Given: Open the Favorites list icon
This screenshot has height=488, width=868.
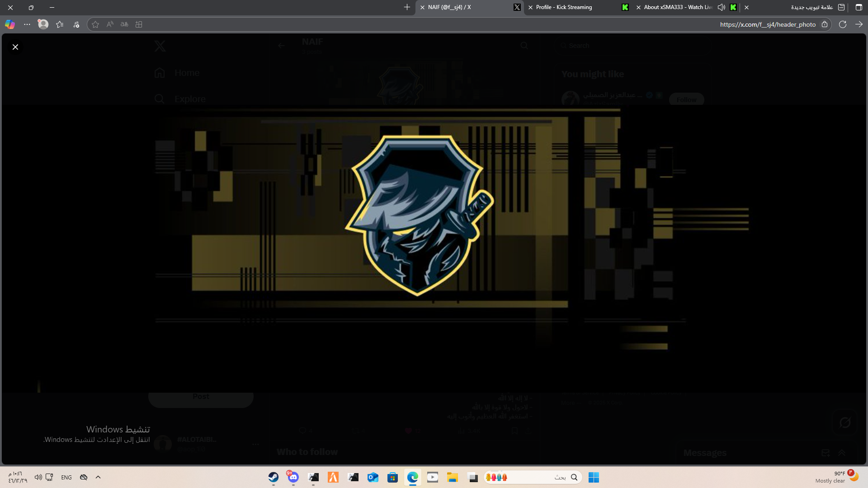Looking at the screenshot, I should point(60,24).
